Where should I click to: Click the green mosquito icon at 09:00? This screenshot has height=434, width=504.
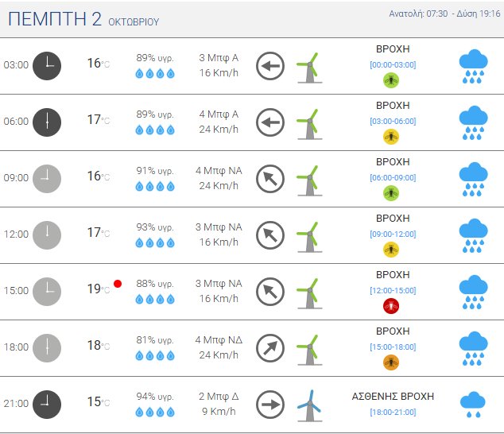[x=391, y=193]
